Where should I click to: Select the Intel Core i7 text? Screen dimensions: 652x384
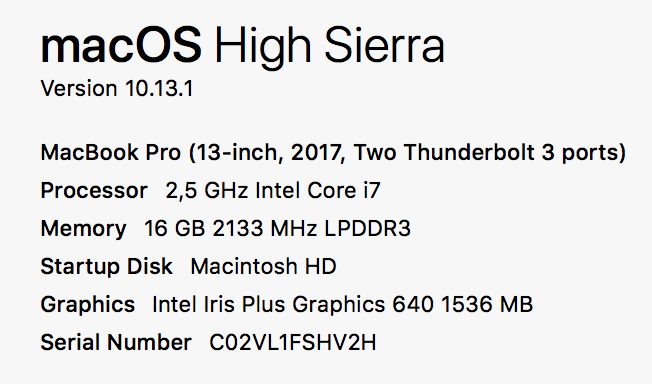click(318, 191)
